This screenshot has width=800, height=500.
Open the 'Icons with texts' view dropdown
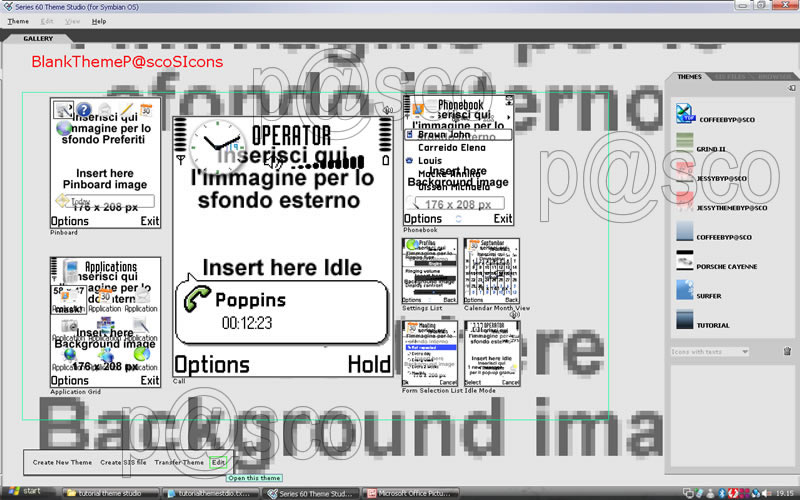point(710,352)
